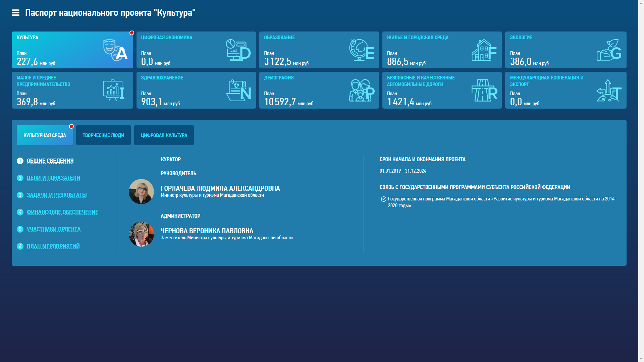Open the Финансовое обеспечение section link

coord(62,212)
